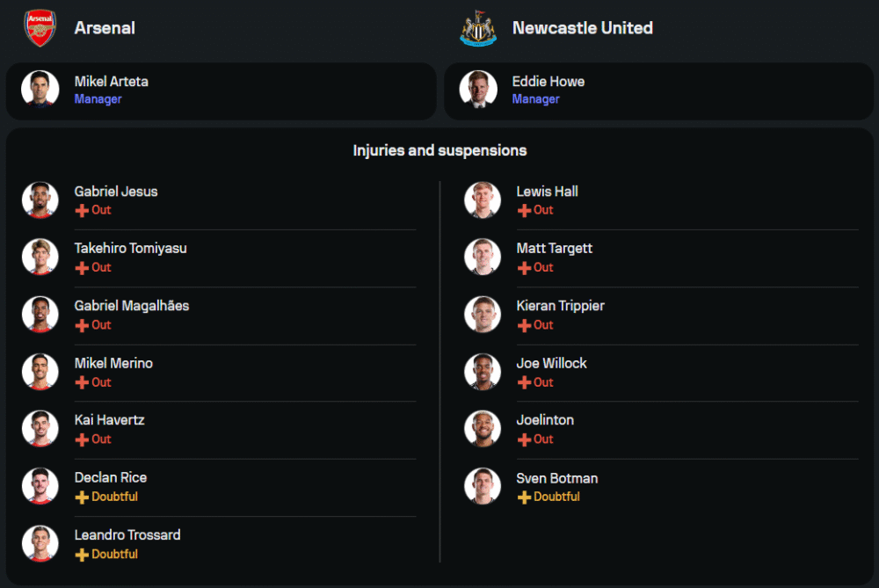Viewport: 879px width, 588px height.
Task: Select Takehiro Tomiyasu's player name
Action: (130, 248)
